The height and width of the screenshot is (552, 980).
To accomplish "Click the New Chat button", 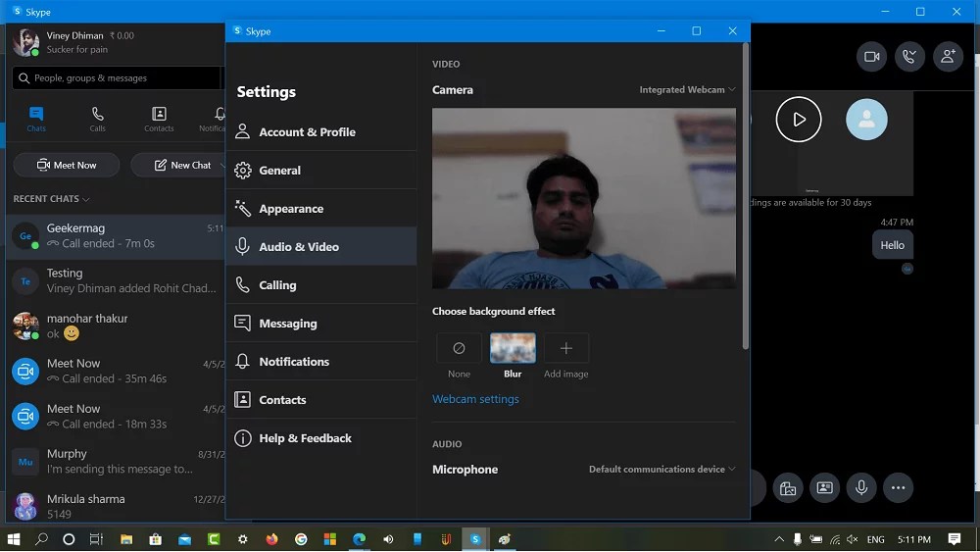I will [x=182, y=165].
